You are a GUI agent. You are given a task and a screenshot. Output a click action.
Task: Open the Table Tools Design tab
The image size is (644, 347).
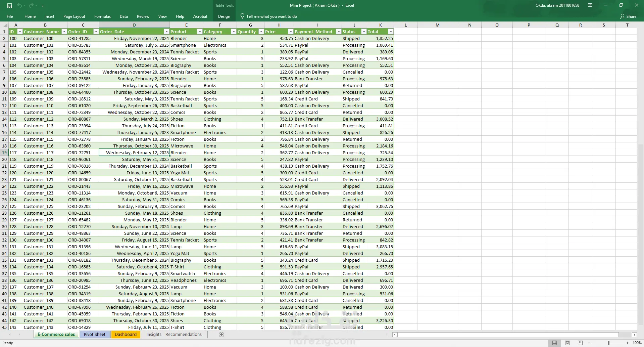pos(224,16)
